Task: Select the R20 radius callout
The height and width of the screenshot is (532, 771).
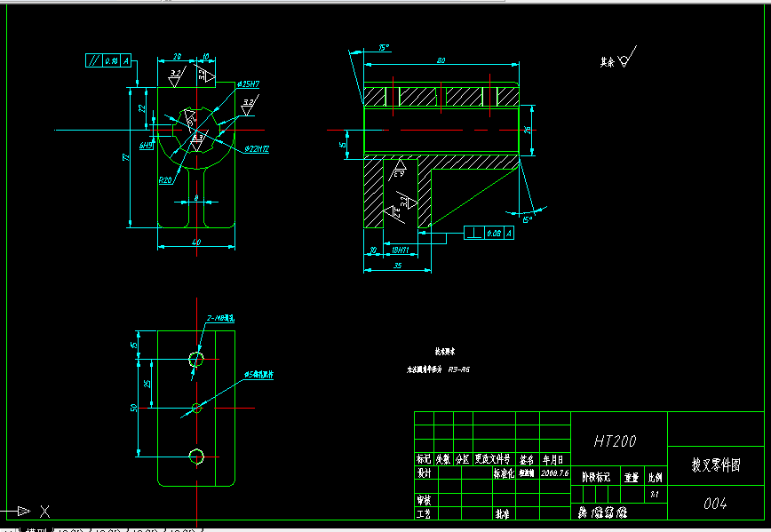Action: pos(165,180)
